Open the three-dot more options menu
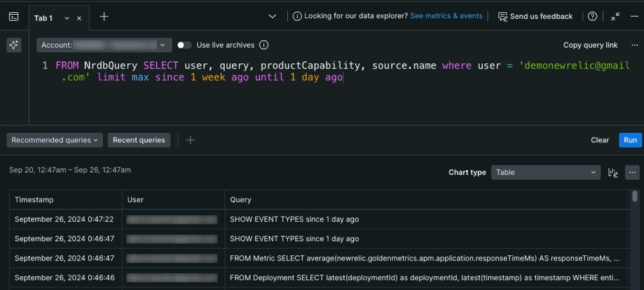Image resolution: width=644 pixels, height=290 pixels. [x=632, y=173]
